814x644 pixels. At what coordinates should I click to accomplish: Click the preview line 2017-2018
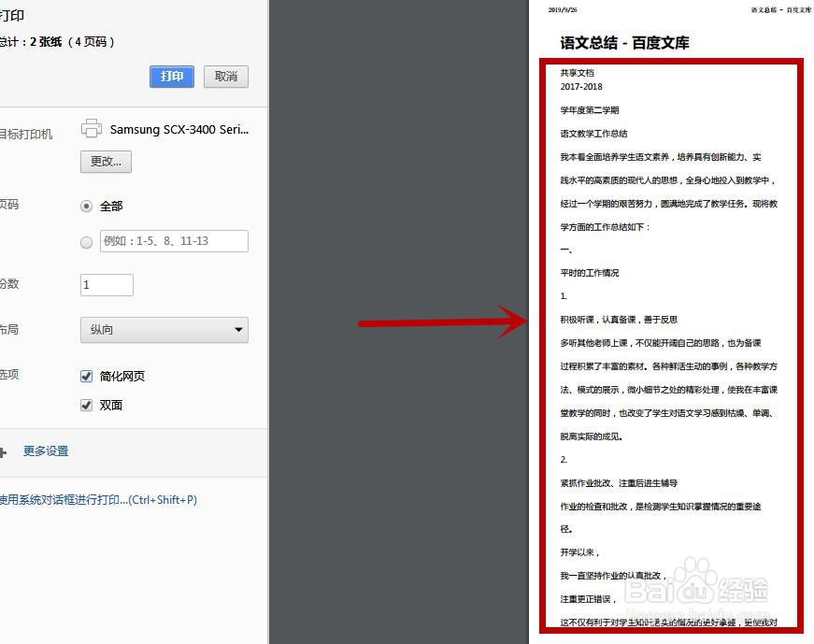pyautogui.click(x=581, y=87)
